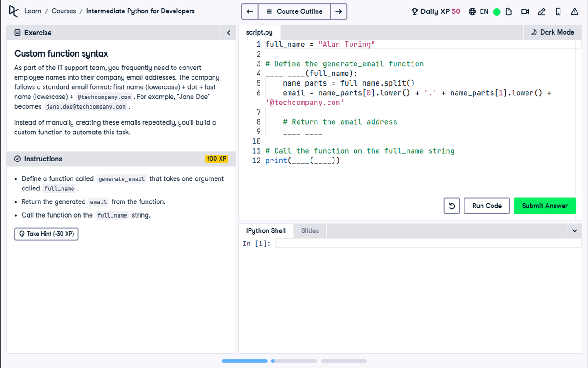Click Take Hint (-30 XP)
The image size is (588, 368).
(x=46, y=234)
